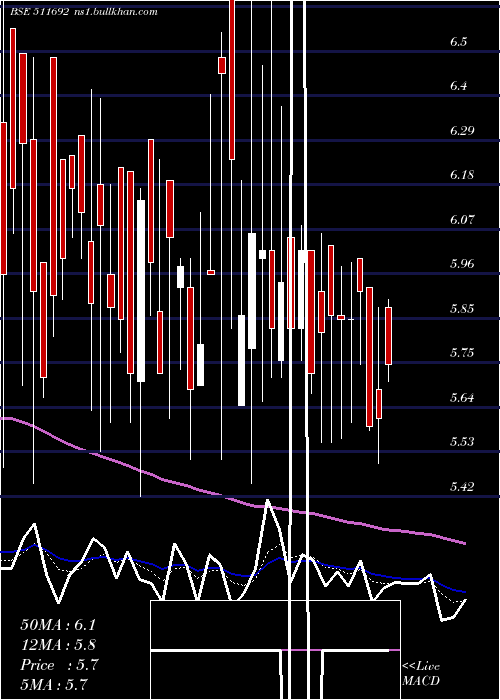This screenshot has width=500, height=700.
Task: Click the 6.07 price axis label
Action: coord(462,219)
